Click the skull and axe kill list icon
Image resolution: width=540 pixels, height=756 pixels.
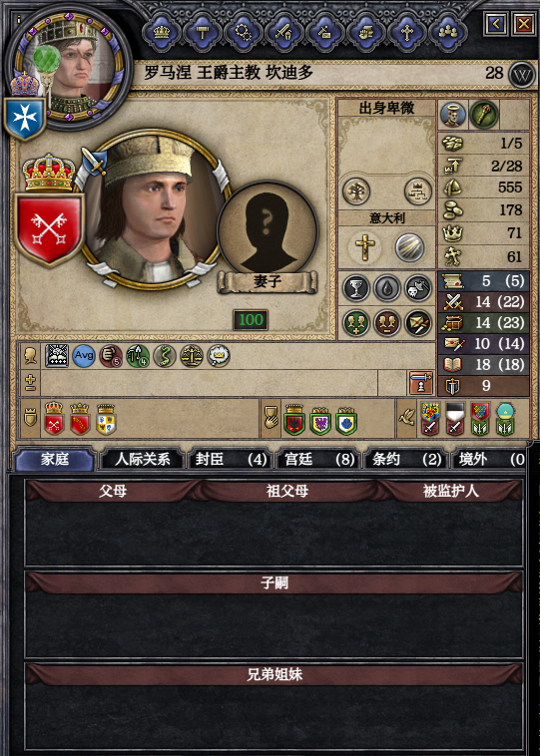[x=418, y=288]
